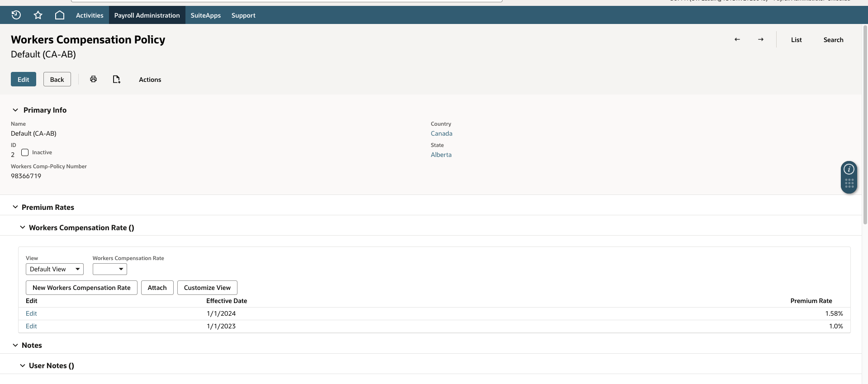Click the Back button

[x=57, y=79]
